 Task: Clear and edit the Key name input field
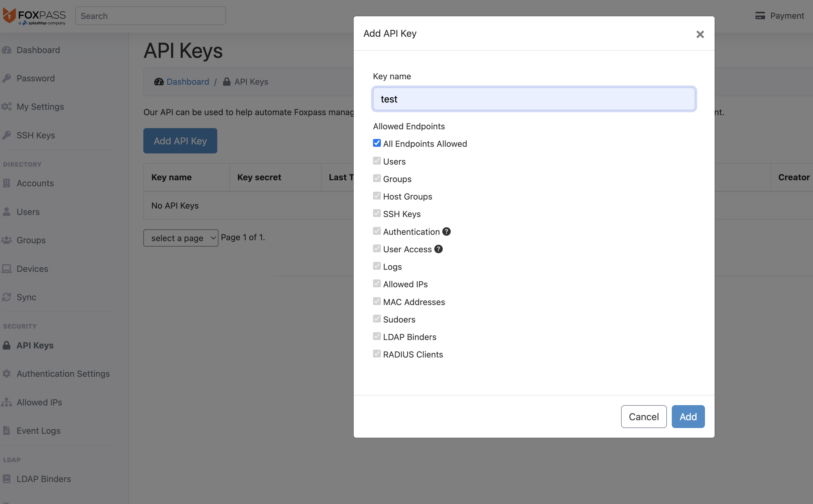tap(534, 98)
